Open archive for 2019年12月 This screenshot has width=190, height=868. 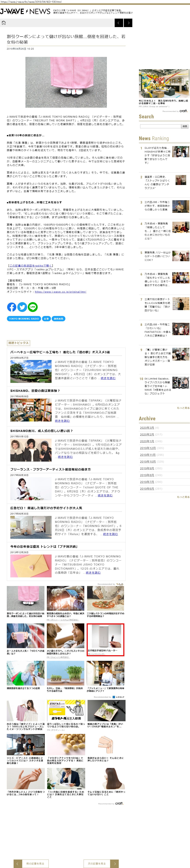pyautogui.click(x=148, y=448)
